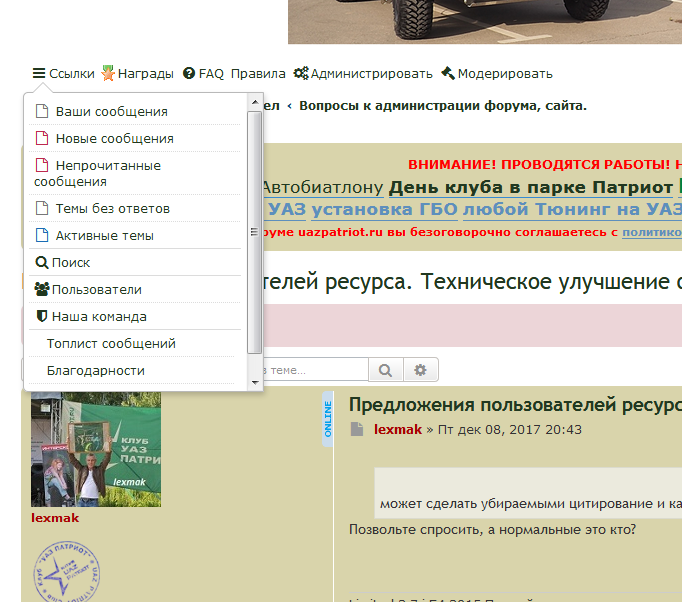
Task: Open Награды in the navigation bar
Action: (x=137, y=74)
